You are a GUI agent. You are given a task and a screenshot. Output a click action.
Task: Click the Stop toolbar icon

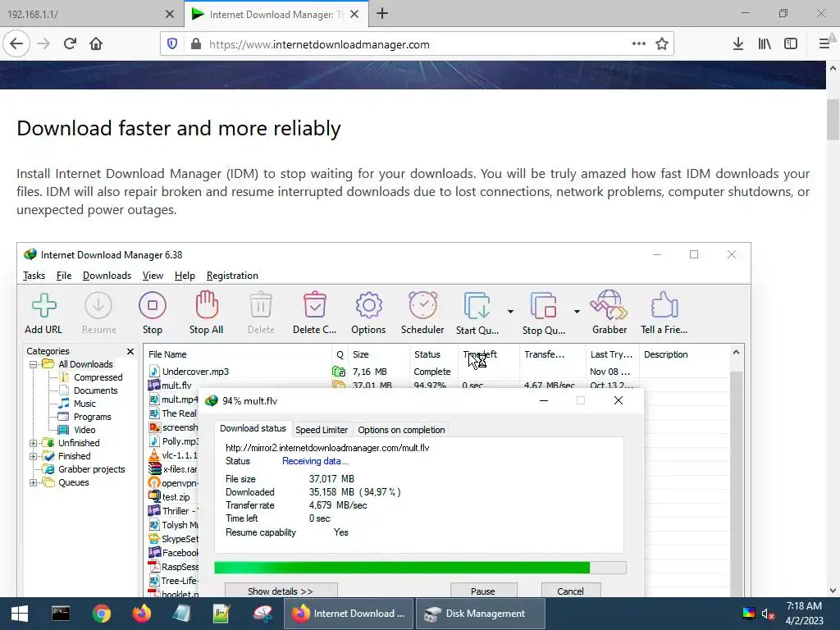point(152,305)
